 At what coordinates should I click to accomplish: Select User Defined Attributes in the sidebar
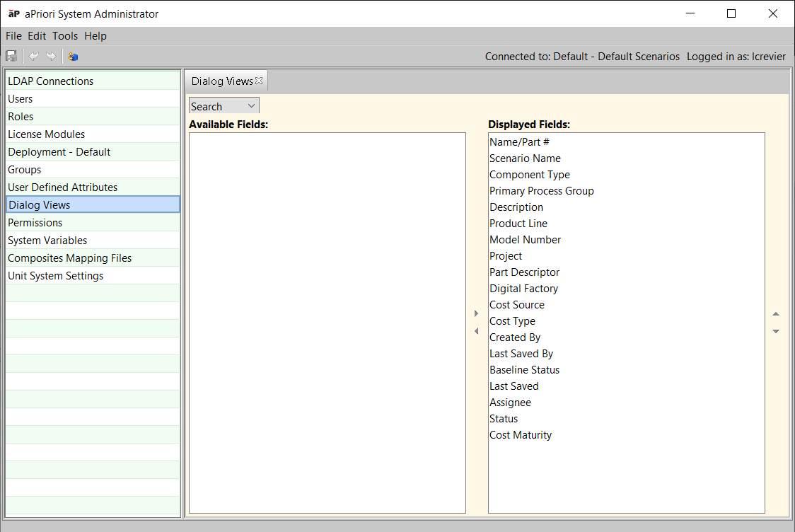coord(62,187)
